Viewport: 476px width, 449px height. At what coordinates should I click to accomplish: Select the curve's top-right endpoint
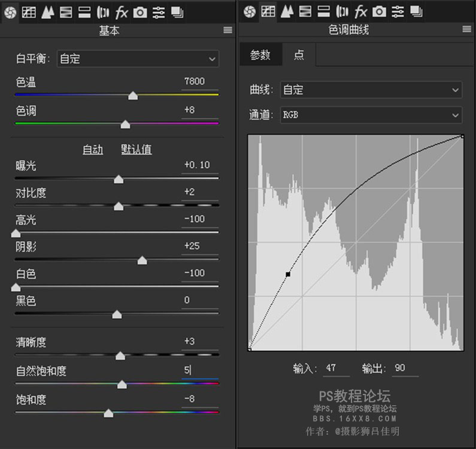pos(462,136)
